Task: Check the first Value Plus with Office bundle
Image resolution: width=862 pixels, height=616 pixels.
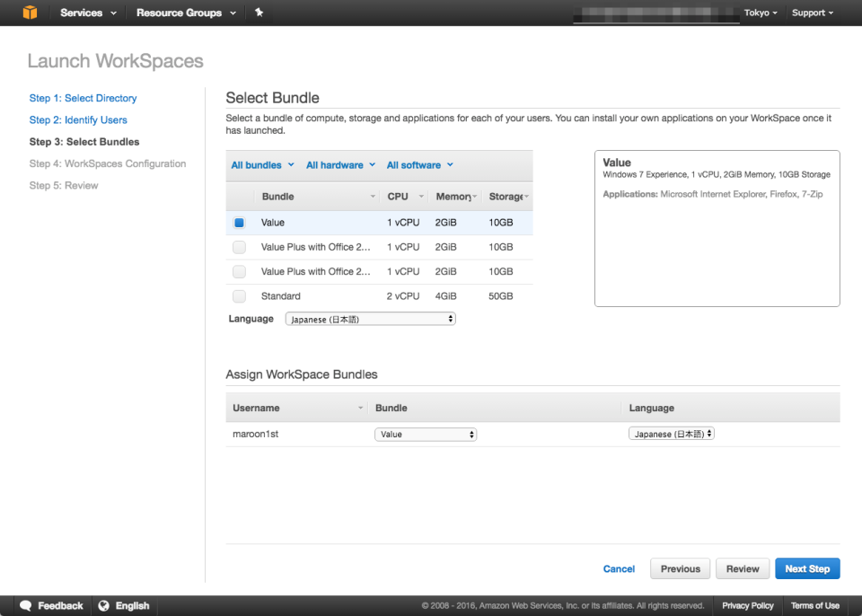Action: pyautogui.click(x=239, y=247)
